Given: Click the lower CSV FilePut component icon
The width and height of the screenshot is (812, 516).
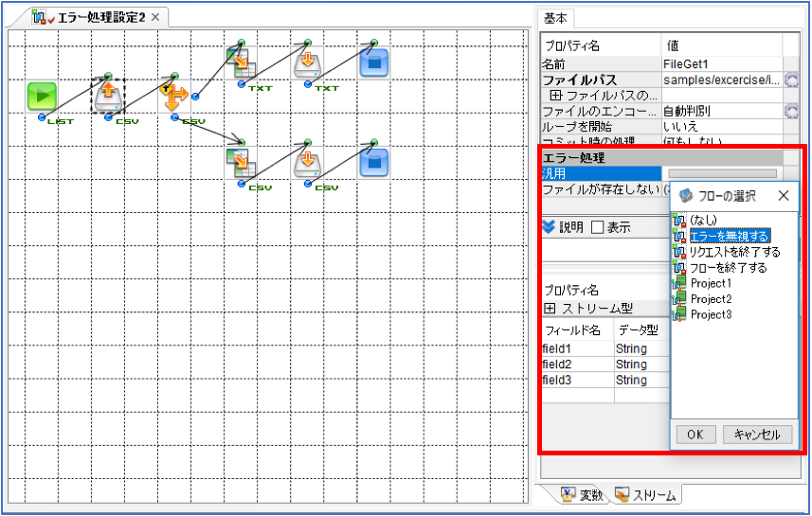Looking at the screenshot, I should coord(307,163).
